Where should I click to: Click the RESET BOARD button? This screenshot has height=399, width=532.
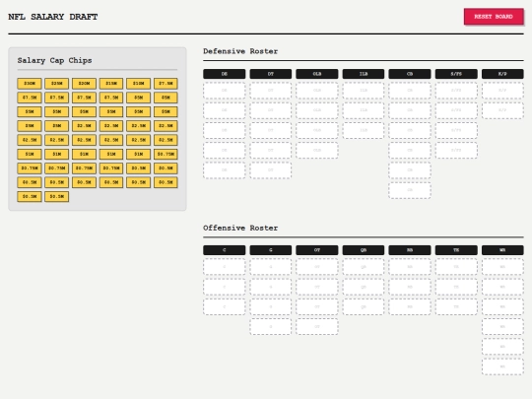click(494, 17)
